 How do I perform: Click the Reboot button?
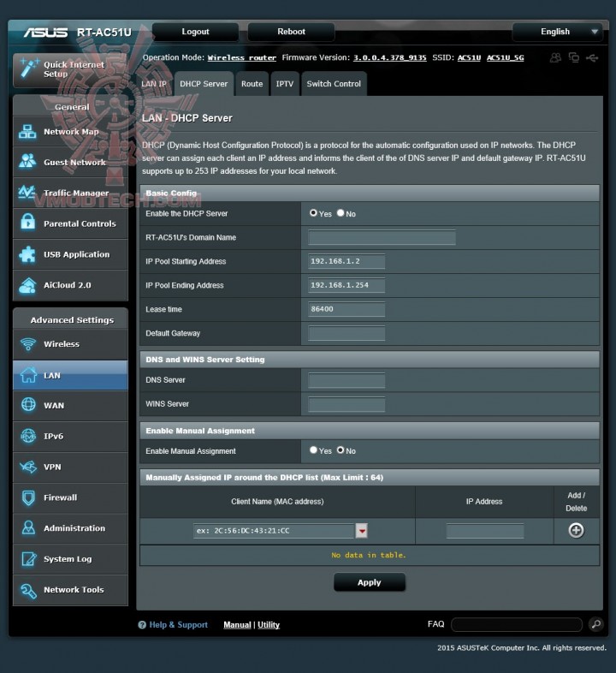pos(291,32)
